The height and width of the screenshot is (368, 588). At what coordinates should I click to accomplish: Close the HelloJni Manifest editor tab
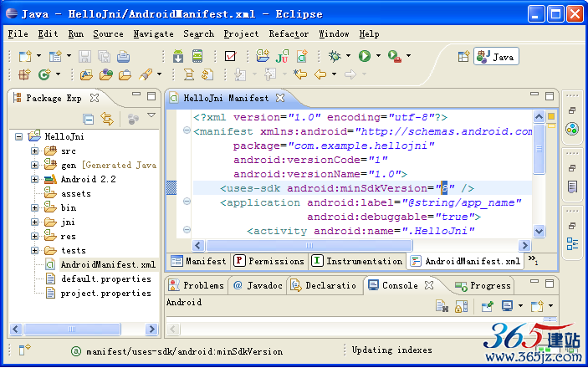(280, 98)
